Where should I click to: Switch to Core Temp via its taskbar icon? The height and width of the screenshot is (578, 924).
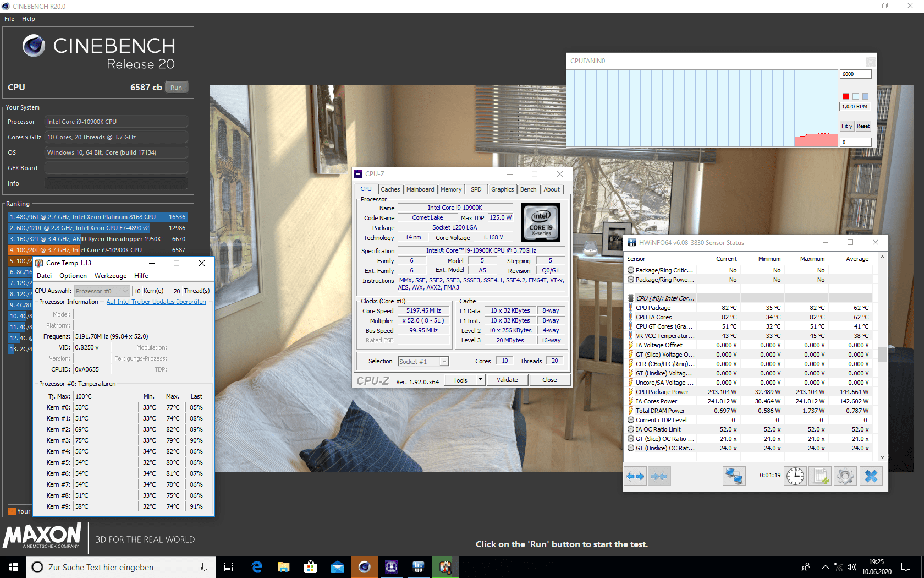[x=446, y=567]
